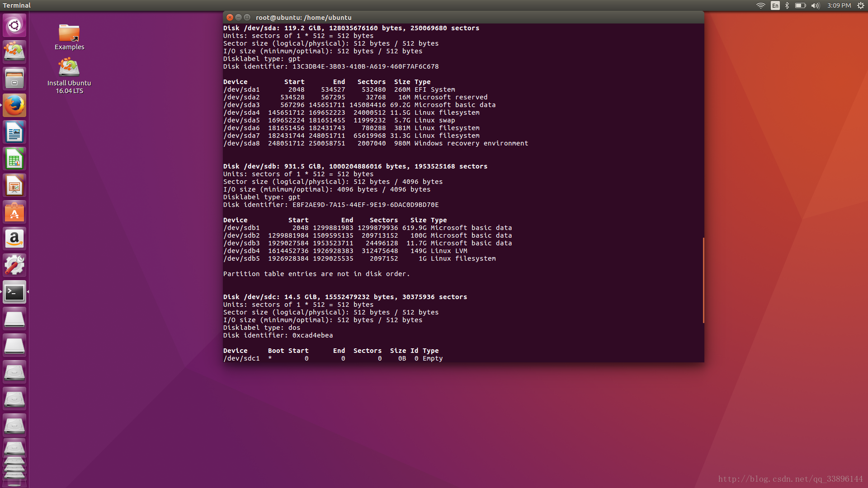Open the Amazon launcher icon
868x488 pixels.
(x=14, y=239)
